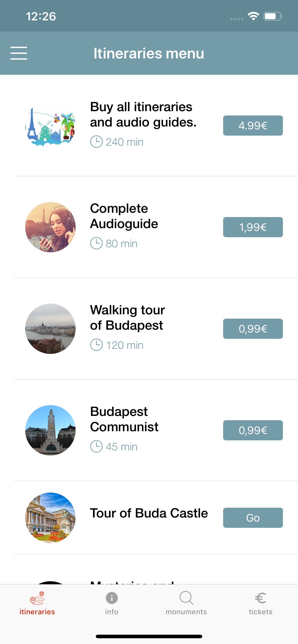The height and width of the screenshot is (644, 298).
Task: Buy Walking tour of Budapest 0,99€
Action: tap(253, 329)
